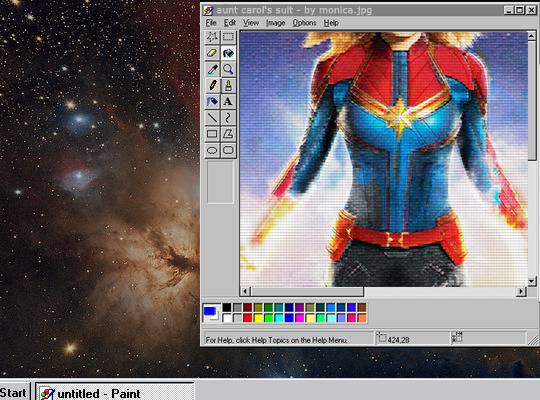This screenshot has height=400, width=540.
Task: Pick the Rounded Rectangle tool
Action: pyautogui.click(x=228, y=150)
